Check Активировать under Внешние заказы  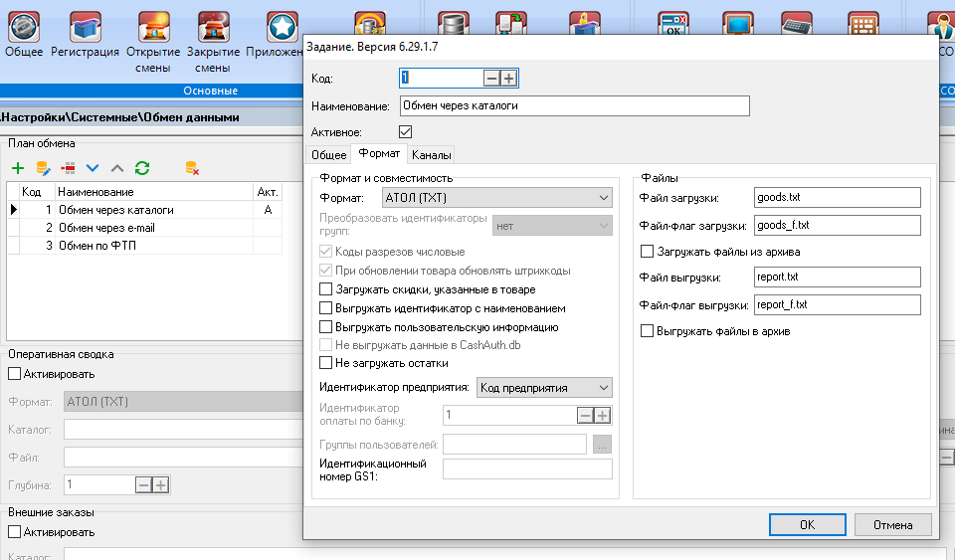pyautogui.click(x=15, y=532)
